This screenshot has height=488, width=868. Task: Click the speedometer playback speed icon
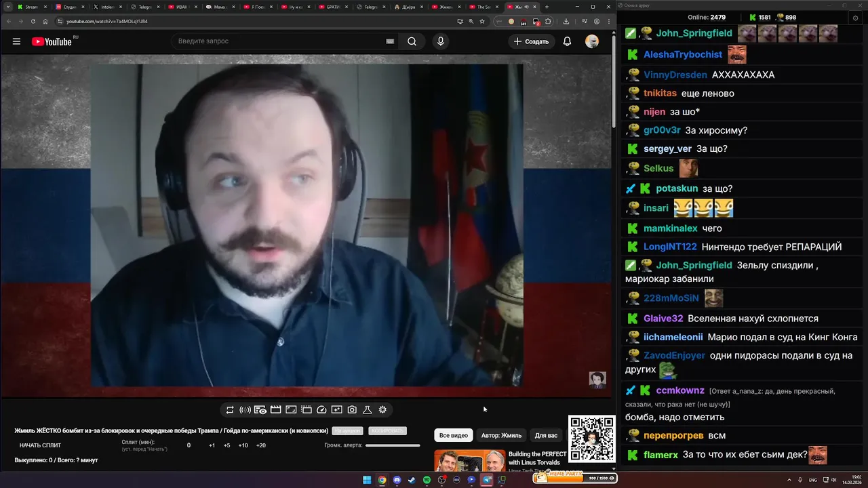[321, 409]
